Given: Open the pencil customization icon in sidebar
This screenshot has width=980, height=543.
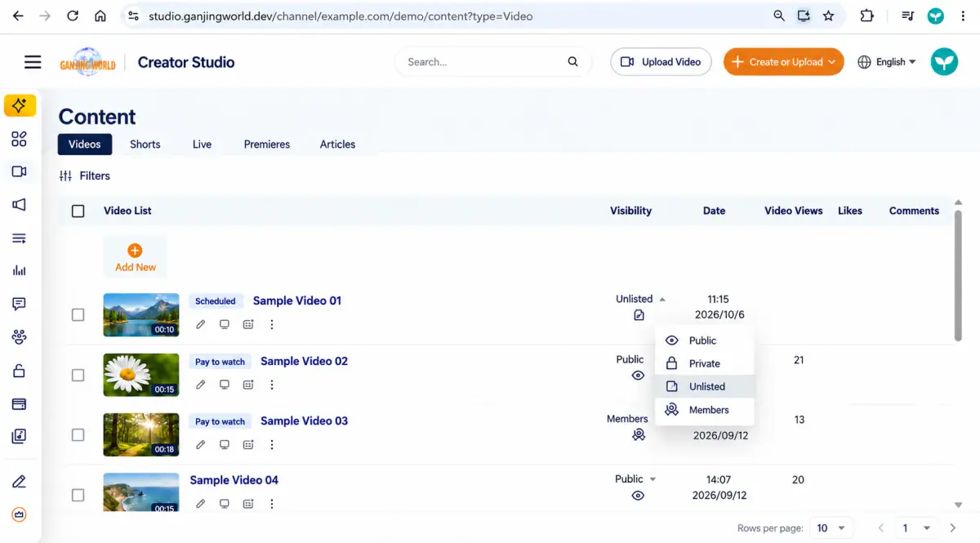Looking at the screenshot, I should [x=20, y=482].
